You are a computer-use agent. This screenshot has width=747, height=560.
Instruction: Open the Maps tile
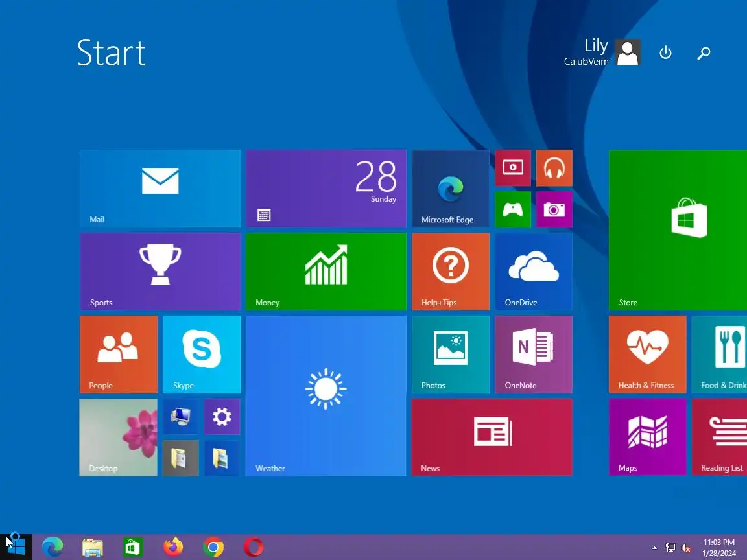tap(648, 437)
